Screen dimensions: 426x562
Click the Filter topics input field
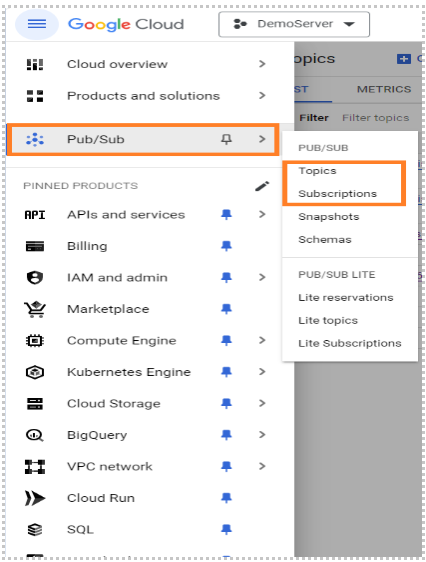[375, 118]
